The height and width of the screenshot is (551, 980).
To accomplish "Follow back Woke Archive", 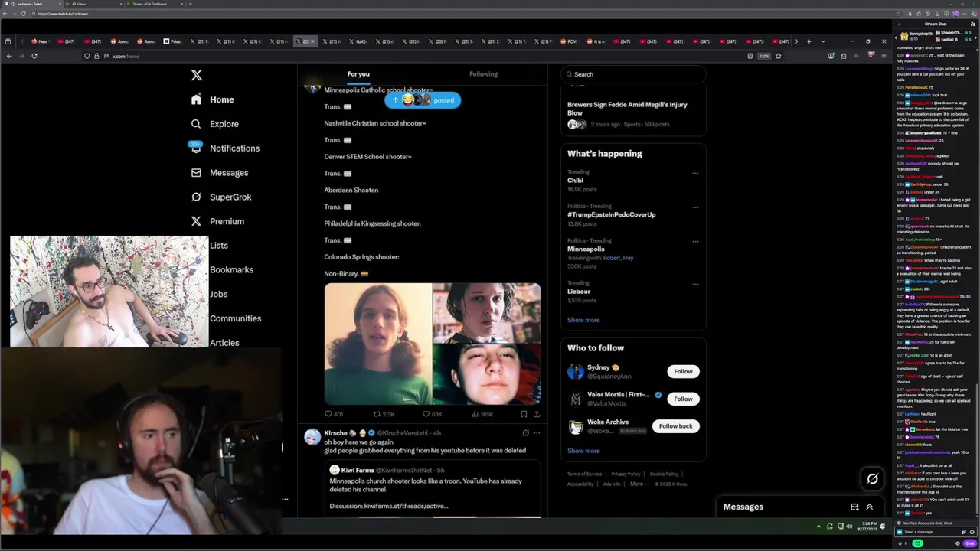I will coord(675,426).
